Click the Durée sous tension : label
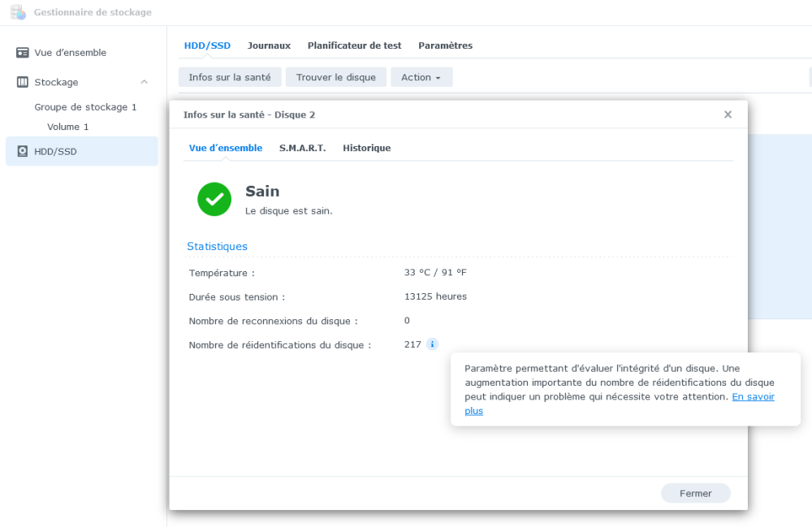The width and height of the screenshot is (812, 527). tap(236, 297)
